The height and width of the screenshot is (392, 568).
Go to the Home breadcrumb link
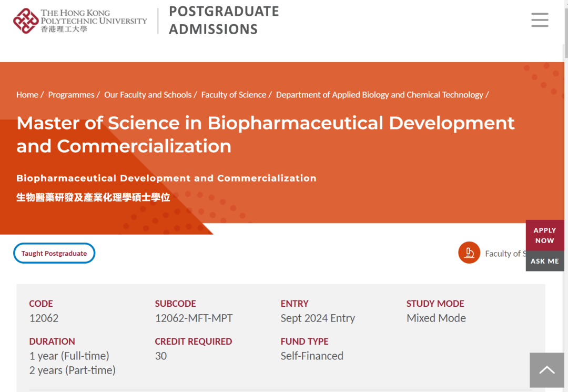tap(27, 95)
